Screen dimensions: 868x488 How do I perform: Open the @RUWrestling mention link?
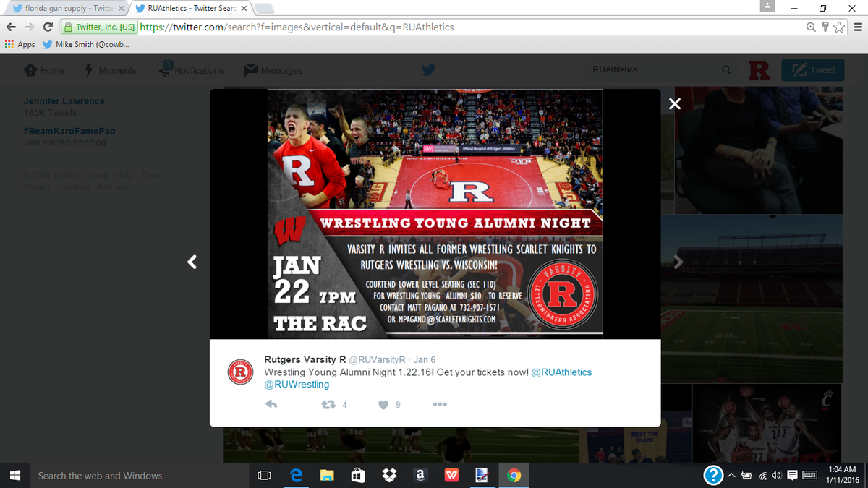click(x=297, y=384)
